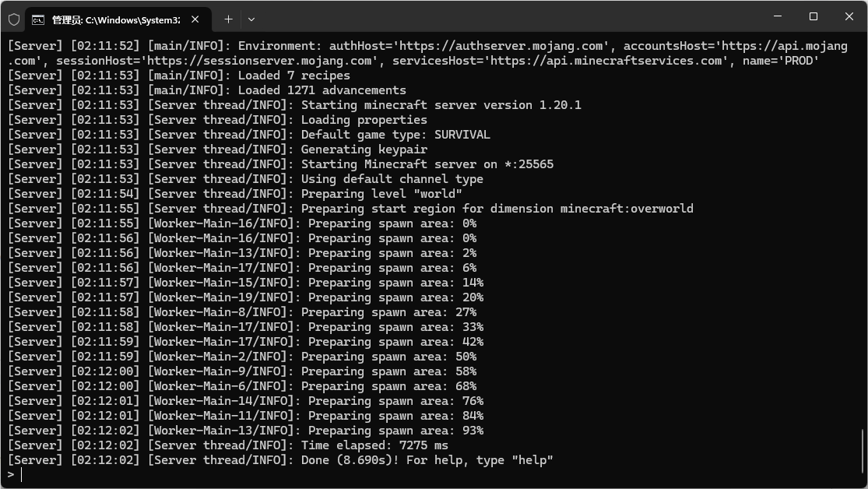Viewport: 868px width, 489px height.
Task: Minimize the terminal window
Action: 778,16
